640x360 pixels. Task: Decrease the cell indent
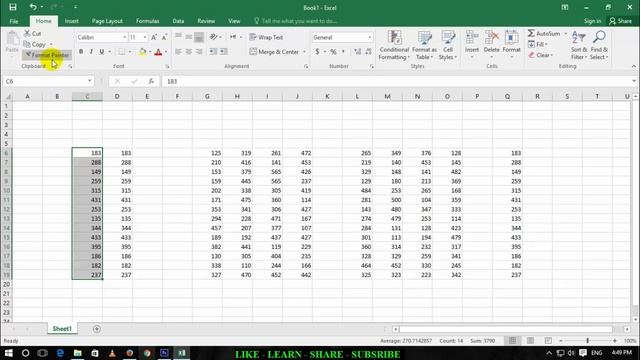click(x=213, y=51)
